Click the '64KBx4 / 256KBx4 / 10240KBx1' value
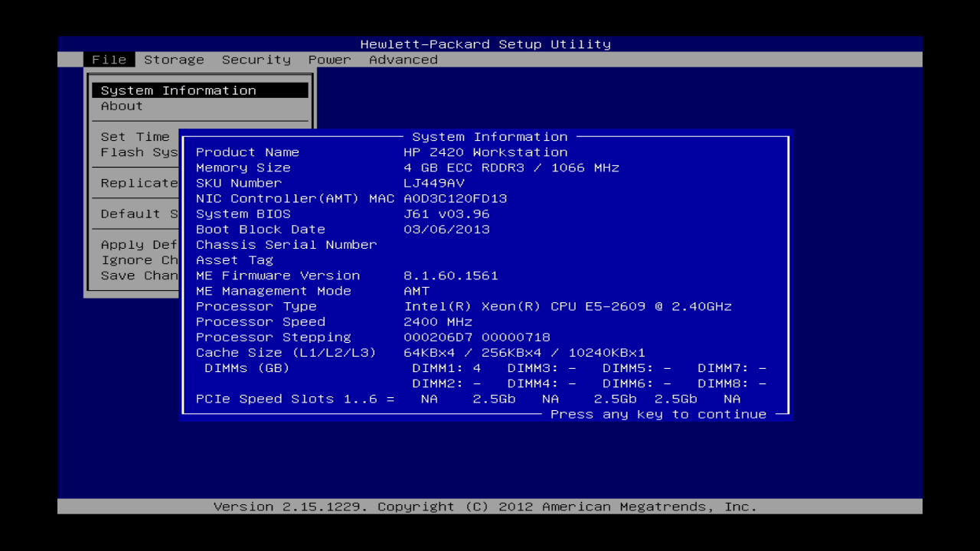 [524, 353]
